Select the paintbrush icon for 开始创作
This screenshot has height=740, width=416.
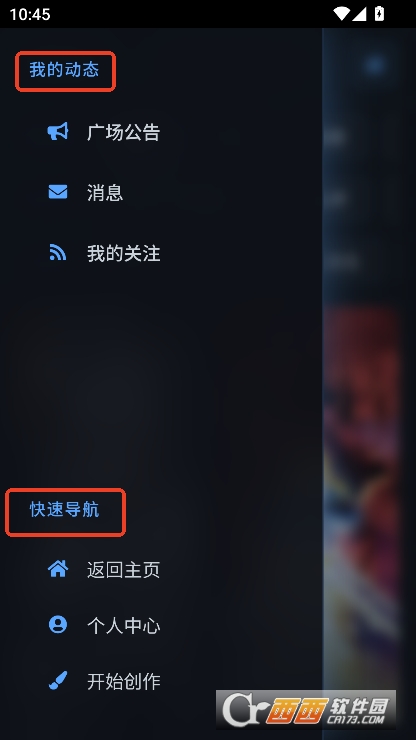point(58,681)
